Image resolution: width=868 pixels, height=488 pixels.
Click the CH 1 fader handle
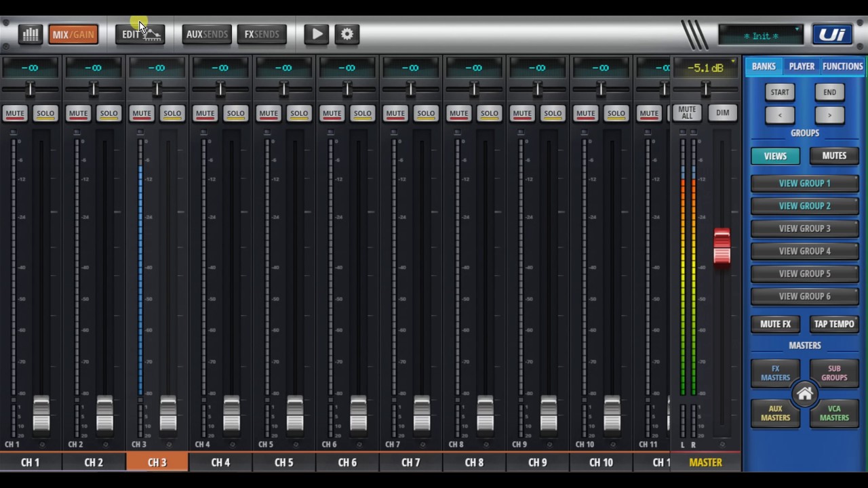point(41,415)
